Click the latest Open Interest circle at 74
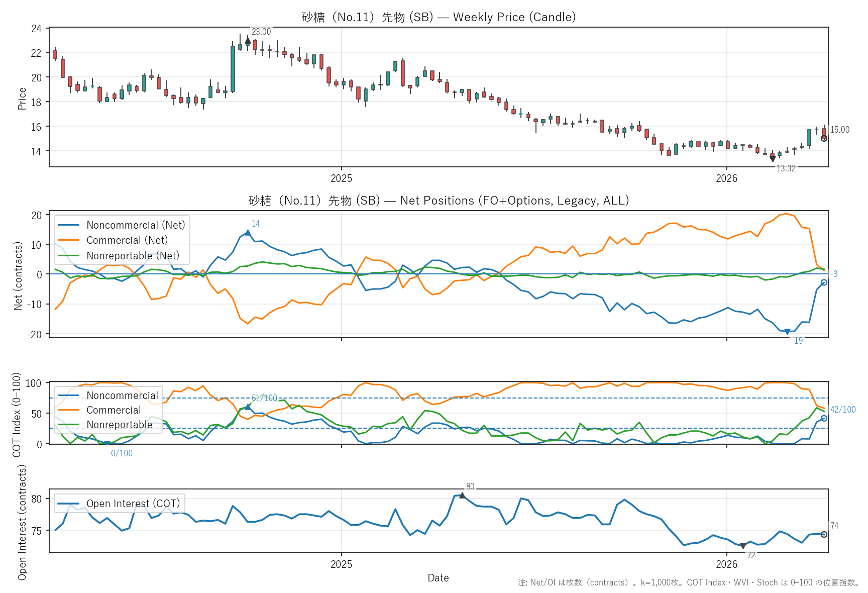Image resolution: width=868 pixels, height=593 pixels. pos(824,534)
